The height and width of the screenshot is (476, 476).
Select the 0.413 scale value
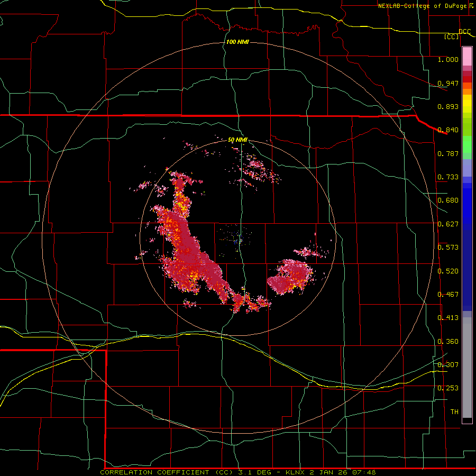tap(448, 318)
